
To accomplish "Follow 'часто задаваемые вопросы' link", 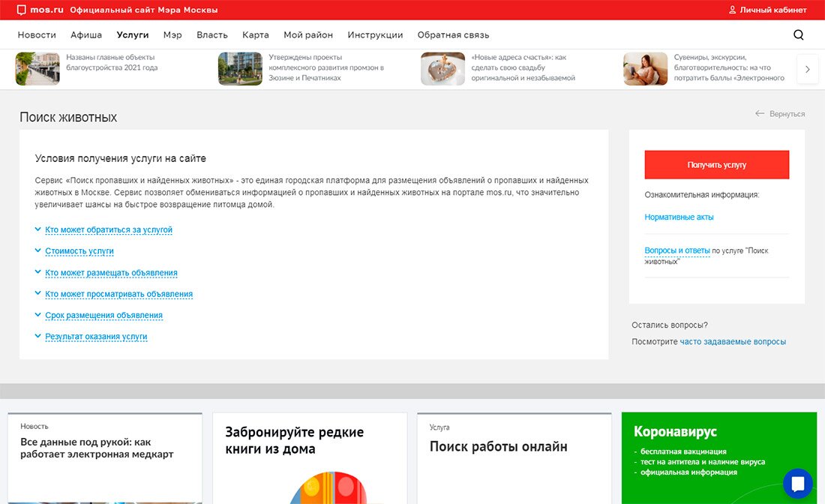I will pyautogui.click(x=733, y=342).
